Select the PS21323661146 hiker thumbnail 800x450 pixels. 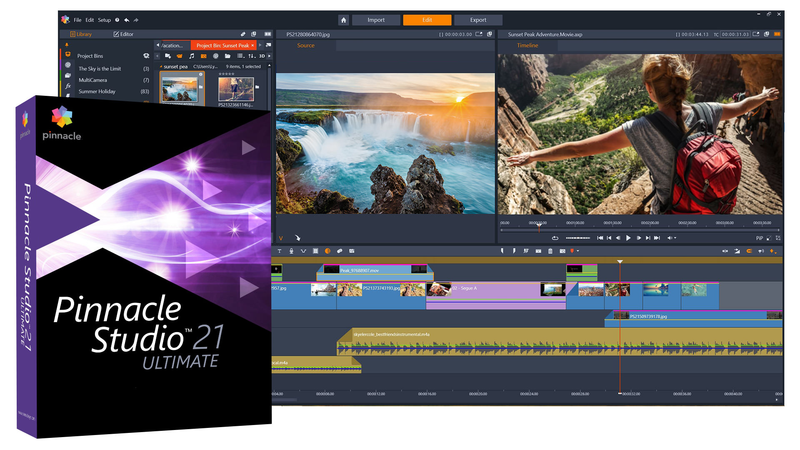236,89
